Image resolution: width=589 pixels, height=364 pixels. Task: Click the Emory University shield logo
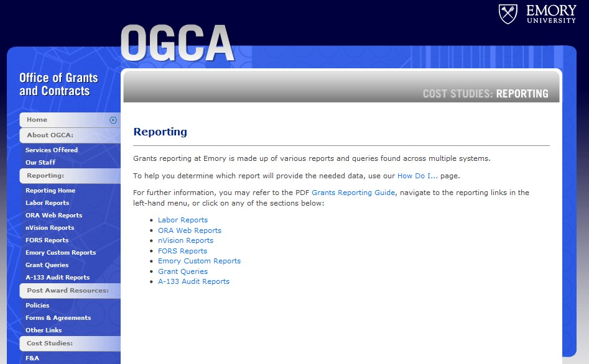point(508,14)
